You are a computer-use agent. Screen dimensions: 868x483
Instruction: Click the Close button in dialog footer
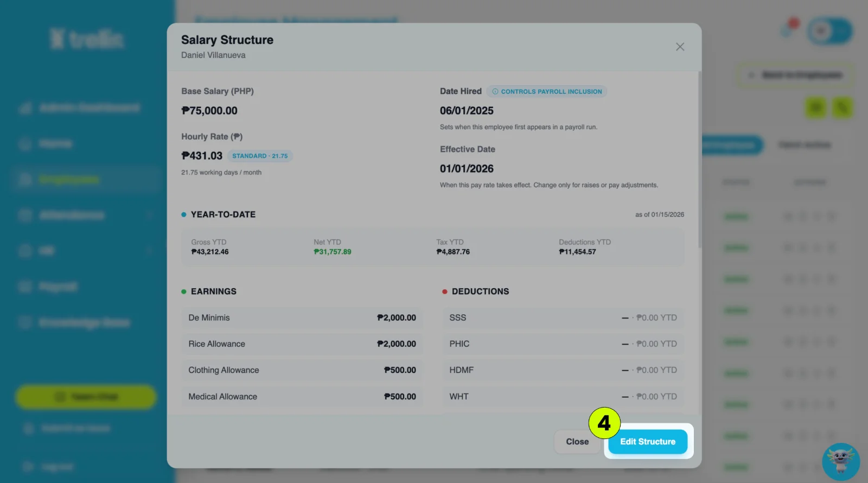pos(577,442)
